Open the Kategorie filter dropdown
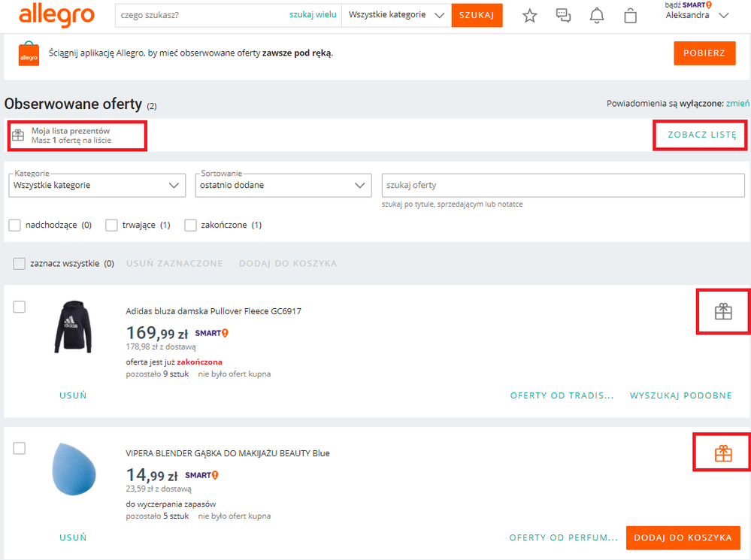The height and width of the screenshot is (560, 751). [97, 186]
